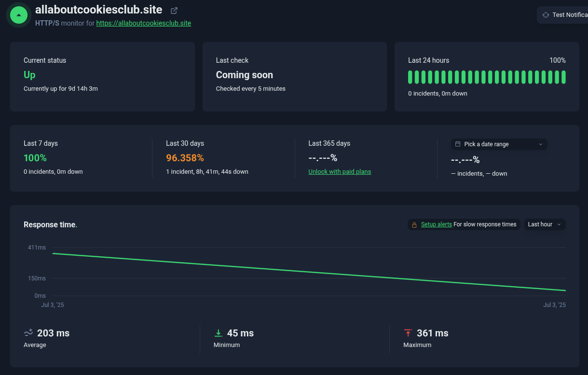Click the Test Notification button

(562, 15)
